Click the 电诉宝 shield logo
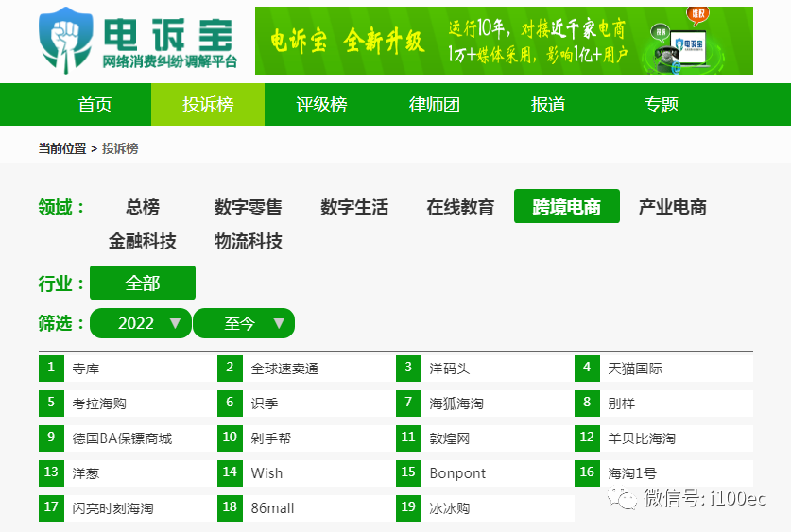The image size is (791, 532). click(66, 41)
